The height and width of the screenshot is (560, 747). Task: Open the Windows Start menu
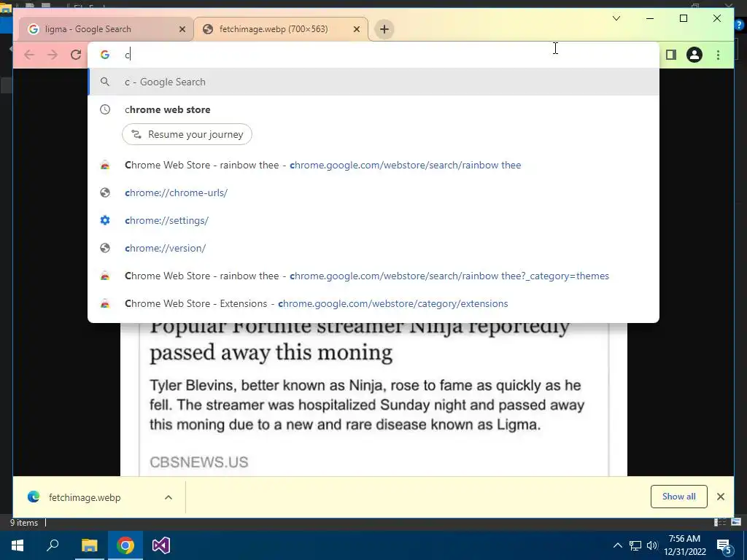(x=18, y=545)
